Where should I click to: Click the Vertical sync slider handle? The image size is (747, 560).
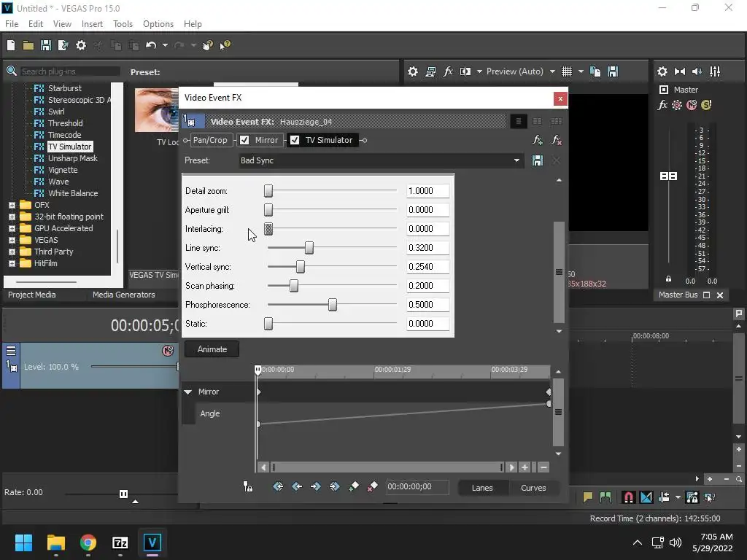tap(300, 267)
